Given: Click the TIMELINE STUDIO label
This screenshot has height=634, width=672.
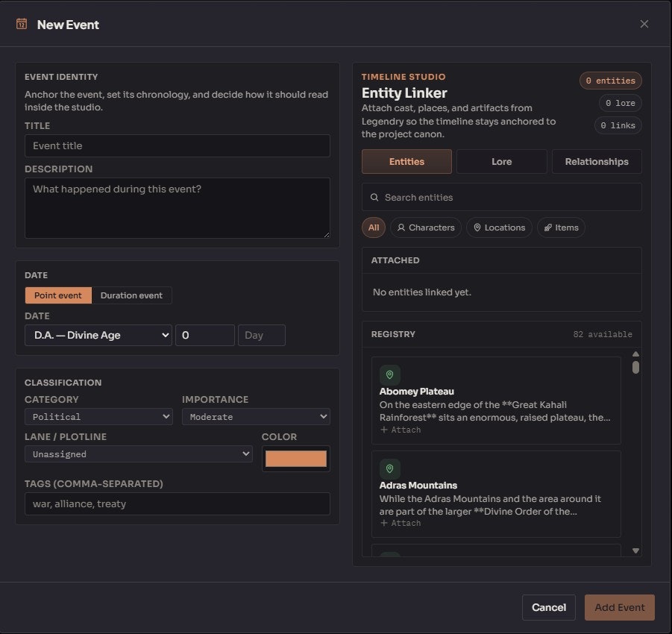Looking at the screenshot, I should (403, 77).
